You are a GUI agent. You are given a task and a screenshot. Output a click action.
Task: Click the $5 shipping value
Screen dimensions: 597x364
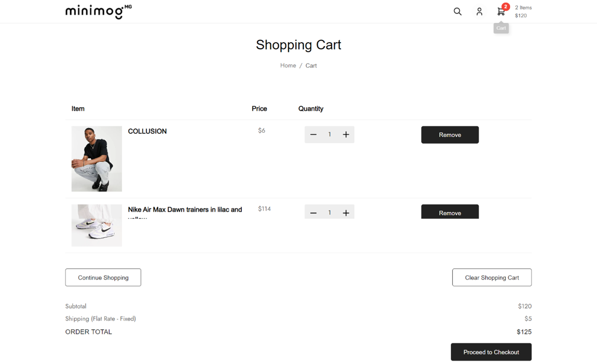pos(528,319)
